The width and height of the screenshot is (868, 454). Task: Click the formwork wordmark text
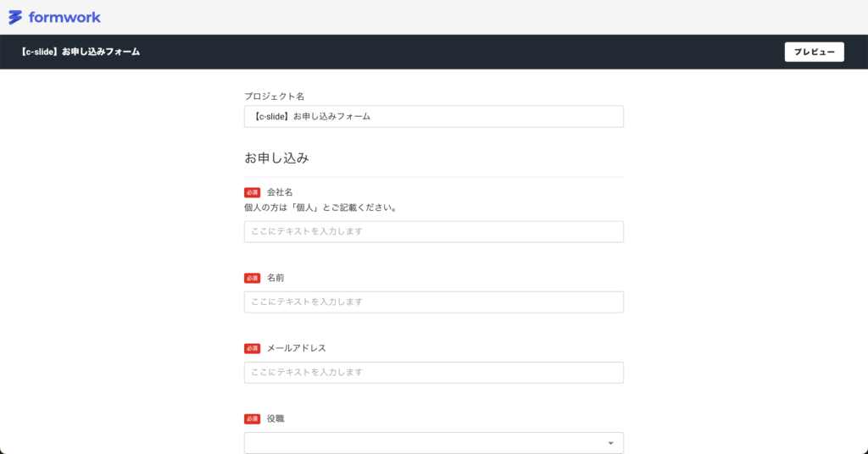[64, 17]
